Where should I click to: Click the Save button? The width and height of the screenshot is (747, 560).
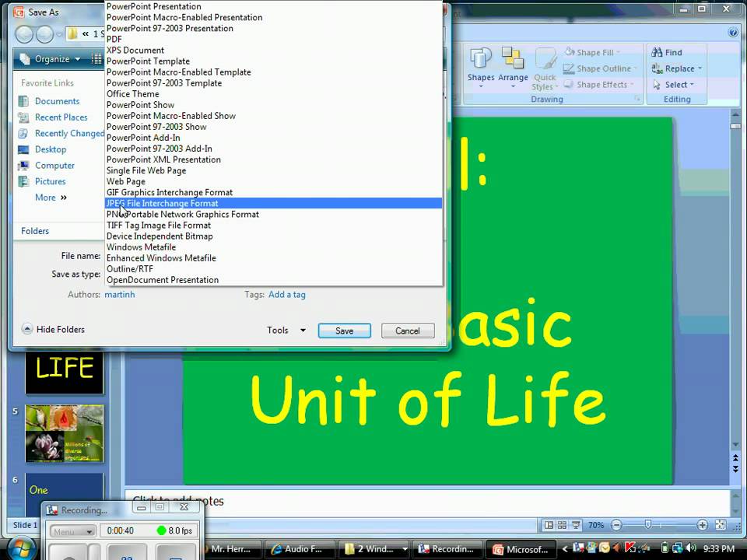tap(345, 331)
